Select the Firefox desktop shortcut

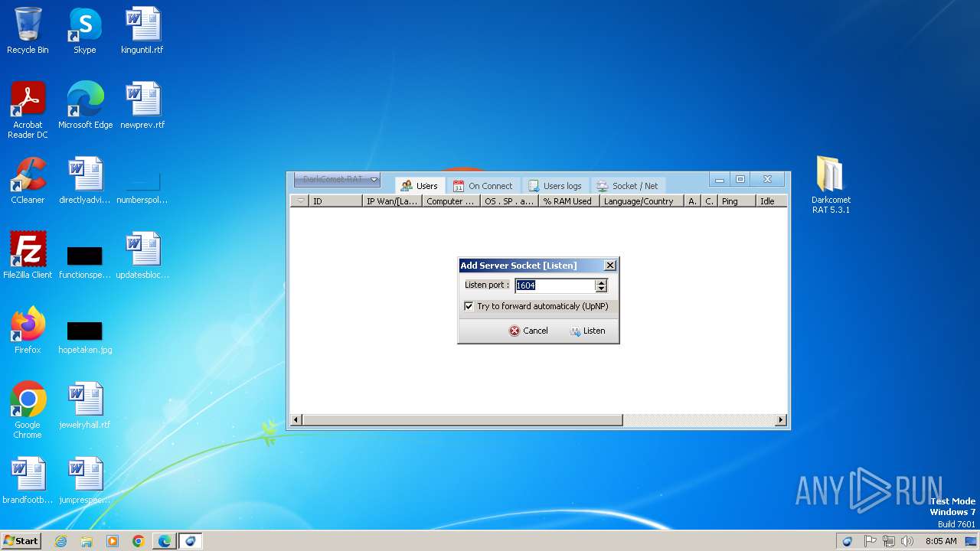(x=28, y=331)
